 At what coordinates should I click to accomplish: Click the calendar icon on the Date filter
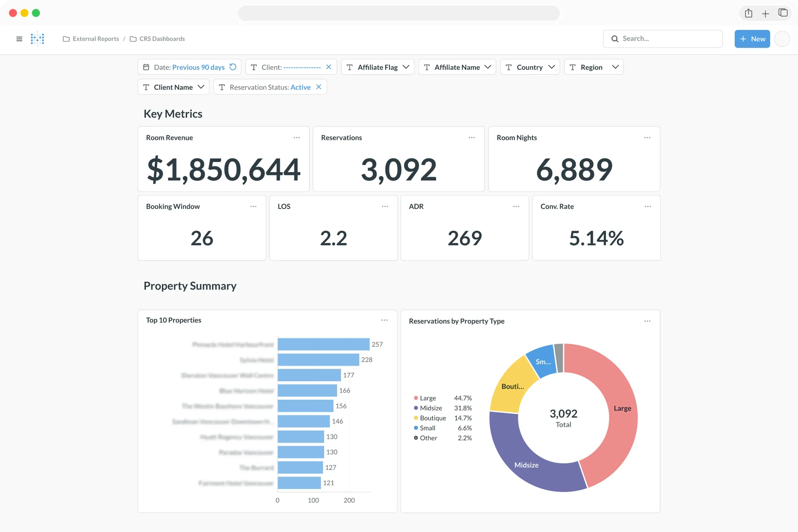click(146, 67)
